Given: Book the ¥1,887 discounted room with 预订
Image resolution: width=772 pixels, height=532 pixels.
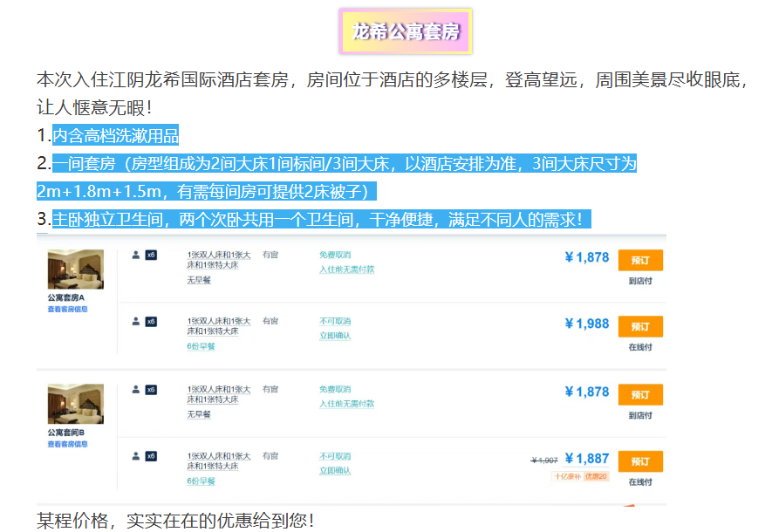Looking at the screenshot, I should 640,461.
